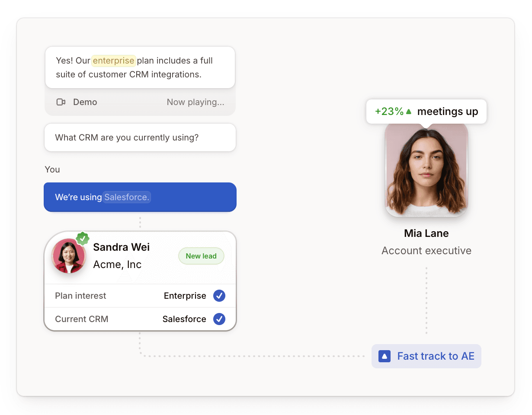The width and height of the screenshot is (532, 415).
Task: Click the 'What CRM are you currently using?' bubble
Action: (x=140, y=137)
